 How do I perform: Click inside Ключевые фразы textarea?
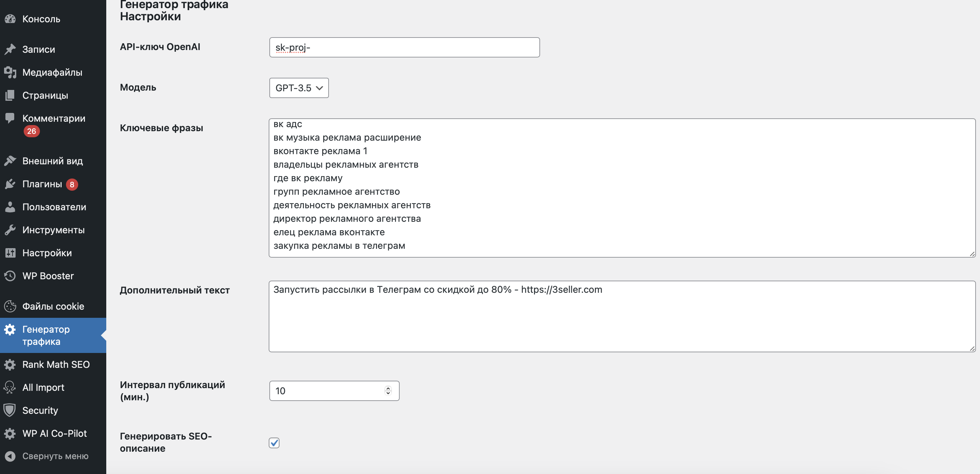pos(622,188)
